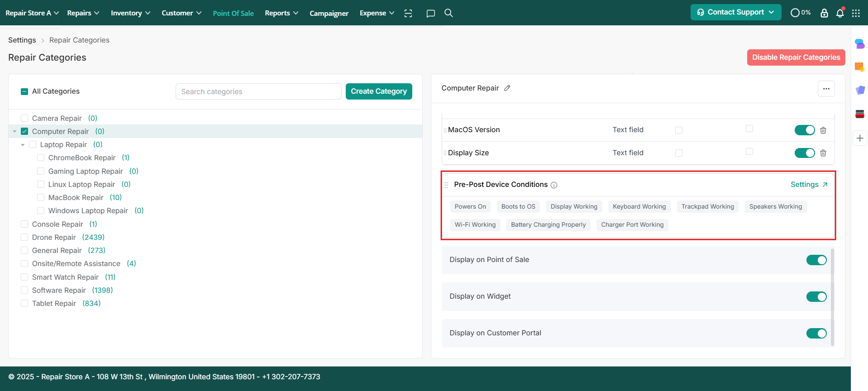Expand the Contact Support dropdown
The height and width of the screenshot is (391, 868).
click(x=735, y=12)
